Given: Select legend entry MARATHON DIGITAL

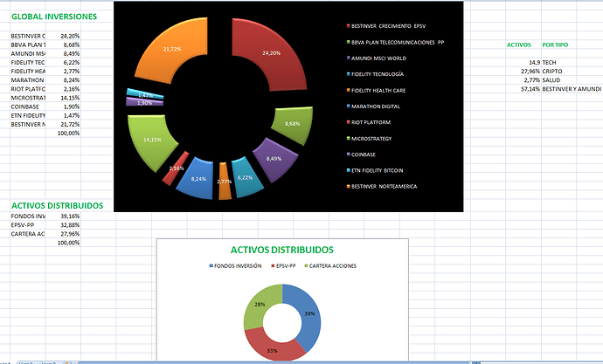Looking at the screenshot, I should coord(373,106).
